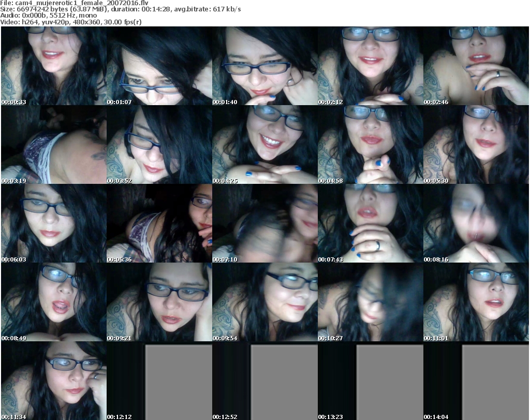Choose the frame stamped 00:03:52
530x420 pixels.
point(159,144)
